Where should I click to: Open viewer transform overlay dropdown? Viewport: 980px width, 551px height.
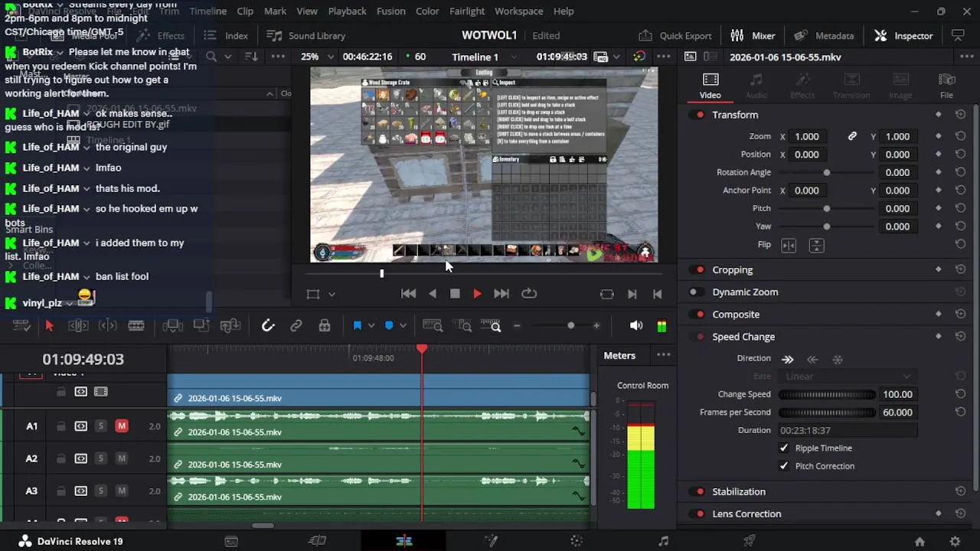pyautogui.click(x=332, y=294)
